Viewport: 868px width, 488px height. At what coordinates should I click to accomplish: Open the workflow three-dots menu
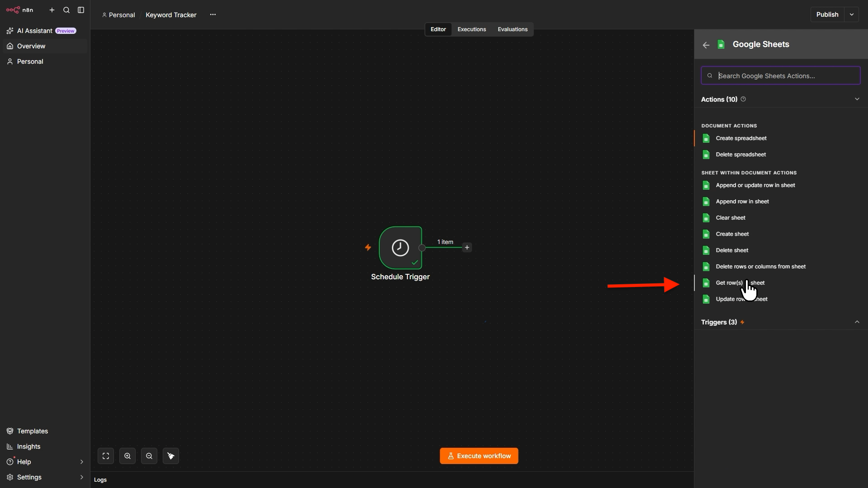click(x=213, y=14)
